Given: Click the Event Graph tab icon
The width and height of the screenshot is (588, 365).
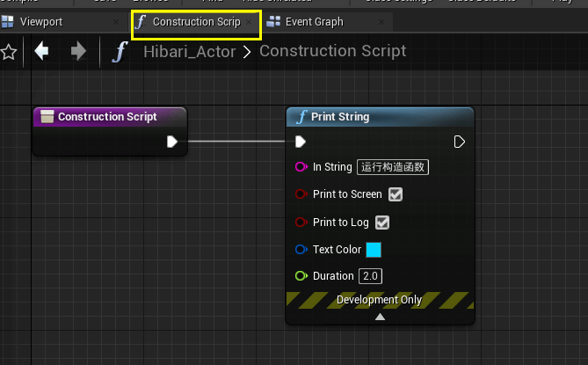Looking at the screenshot, I should [273, 21].
